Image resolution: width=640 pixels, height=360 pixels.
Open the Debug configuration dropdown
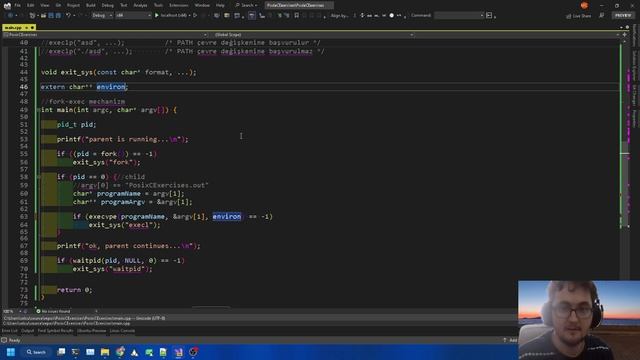pyautogui.click(x=102, y=16)
